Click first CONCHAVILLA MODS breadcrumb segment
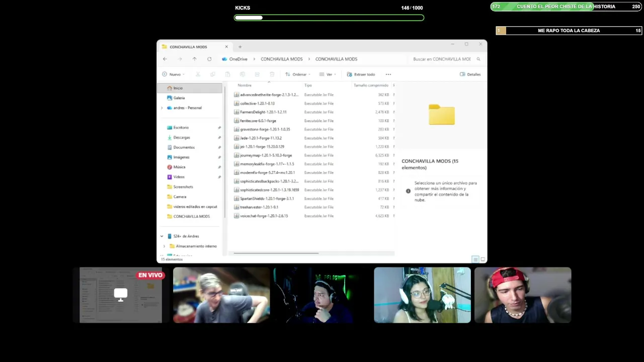Viewport: 644px width, 362px height. (282, 59)
